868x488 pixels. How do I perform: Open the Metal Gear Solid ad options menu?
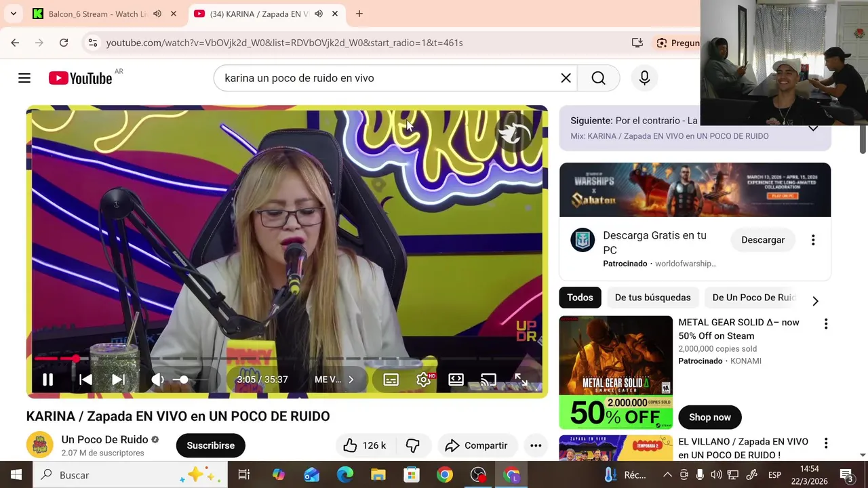(826, 324)
